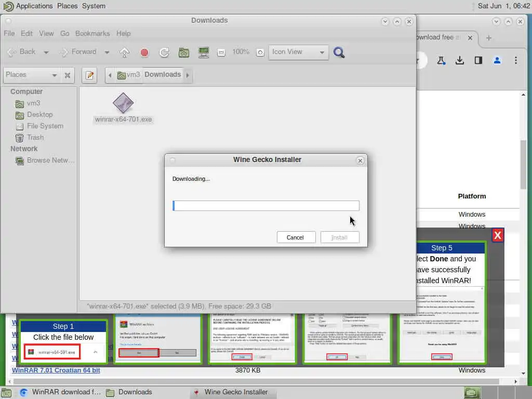Click the zoom out icon
Screen dimensions: 532x399
point(221,52)
